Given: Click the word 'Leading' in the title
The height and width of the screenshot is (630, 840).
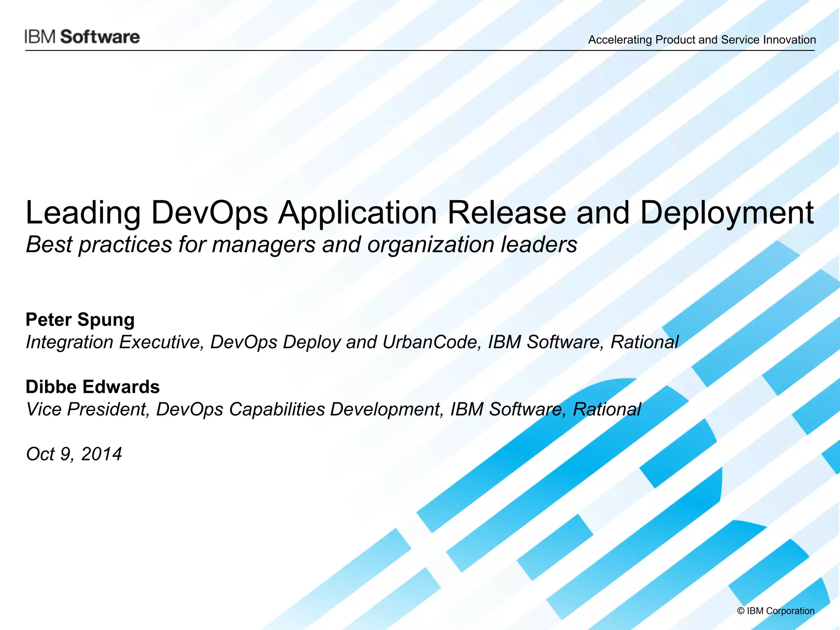Looking at the screenshot, I should (83, 212).
